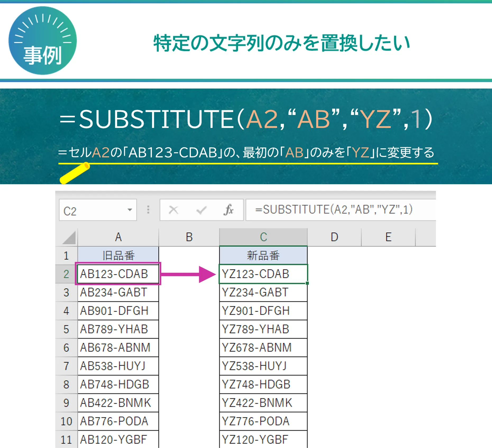492x448 pixels.
Task: Select cell containing AB123-CDAB
Action: click(x=118, y=274)
